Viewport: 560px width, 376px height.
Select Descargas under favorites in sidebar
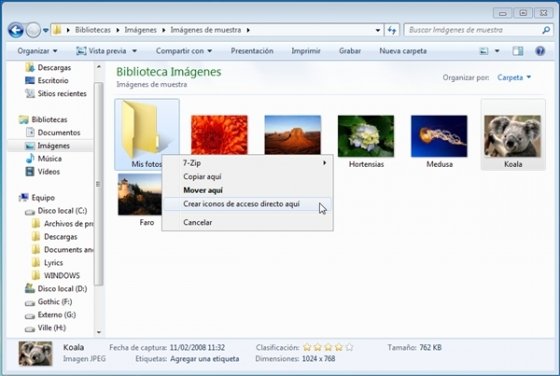pos(48,67)
